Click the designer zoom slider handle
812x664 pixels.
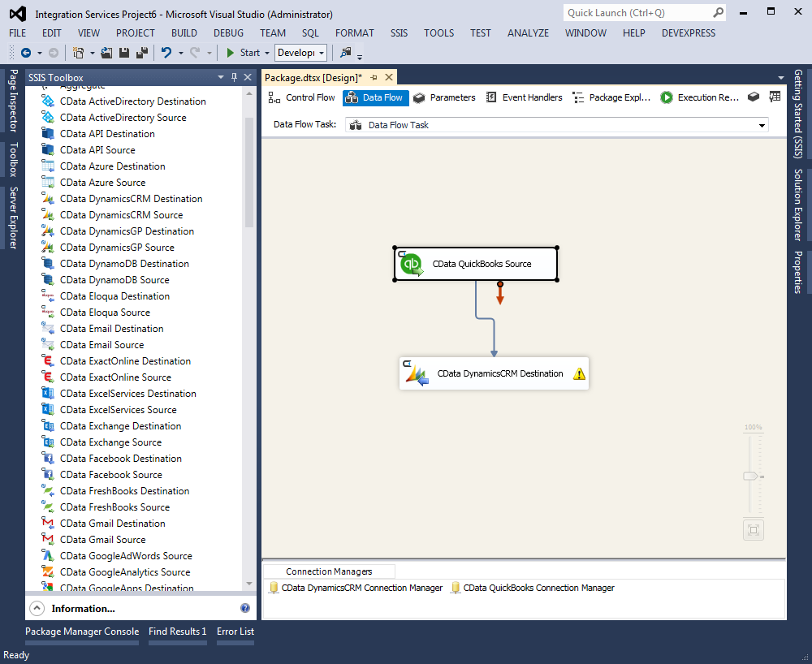pyautogui.click(x=751, y=476)
